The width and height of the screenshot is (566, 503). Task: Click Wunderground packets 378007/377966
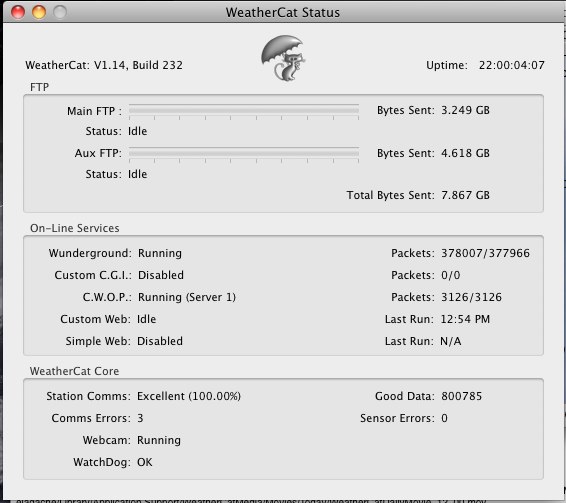coord(486,253)
